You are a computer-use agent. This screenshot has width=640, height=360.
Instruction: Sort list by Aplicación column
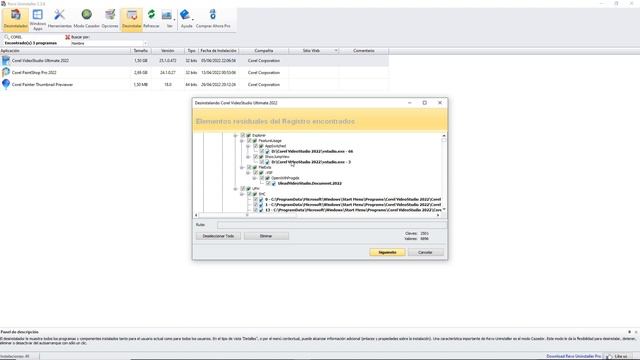click(65, 51)
